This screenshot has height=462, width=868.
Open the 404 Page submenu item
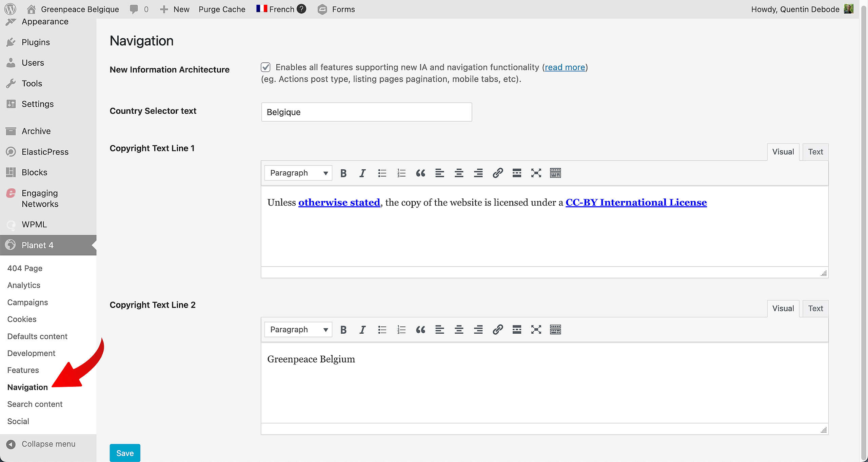[25, 268]
